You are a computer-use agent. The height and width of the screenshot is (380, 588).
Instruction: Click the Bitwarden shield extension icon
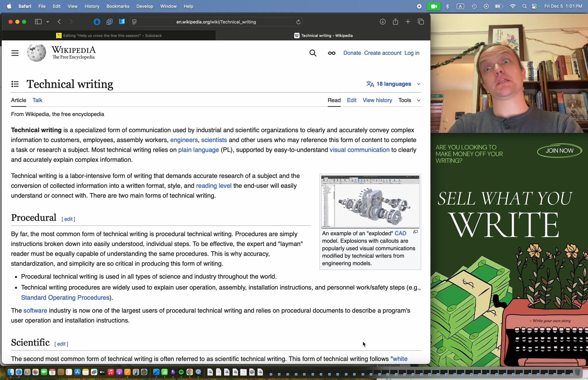pyautogui.click(x=97, y=22)
